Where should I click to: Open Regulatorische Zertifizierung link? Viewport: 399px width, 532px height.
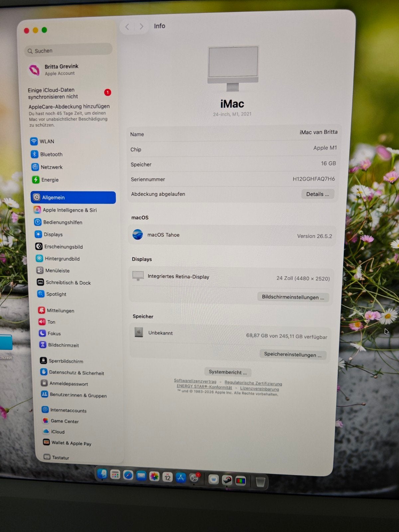[253, 383]
